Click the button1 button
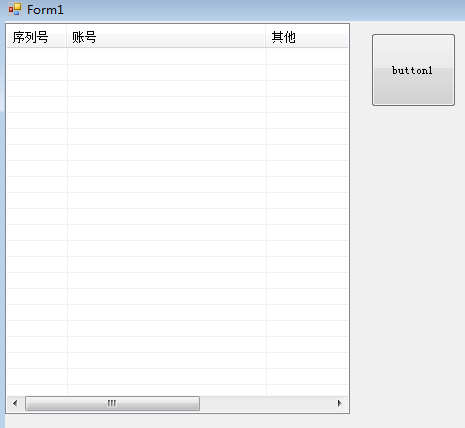465x428 pixels. click(413, 70)
